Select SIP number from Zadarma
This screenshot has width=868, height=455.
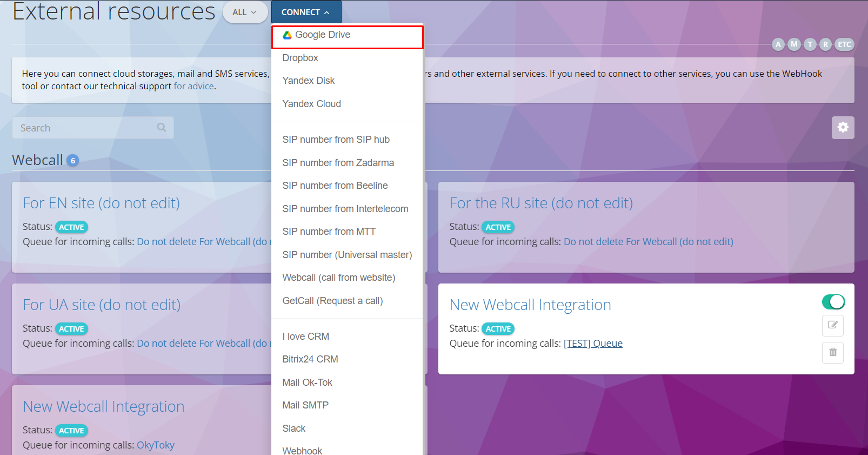(x=338, y=163)
